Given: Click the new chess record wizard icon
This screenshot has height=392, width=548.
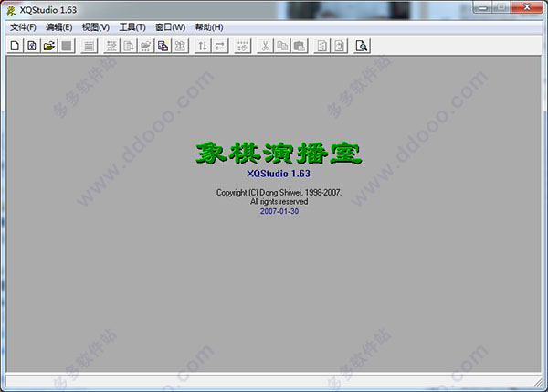Looking at the screenshot, I should (x=32, y=46).
